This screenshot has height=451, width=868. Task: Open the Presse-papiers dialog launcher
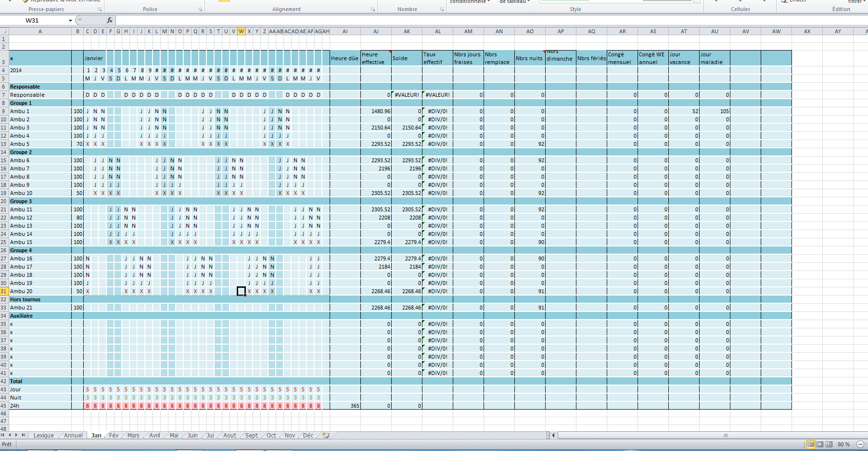tap(100, 10)
